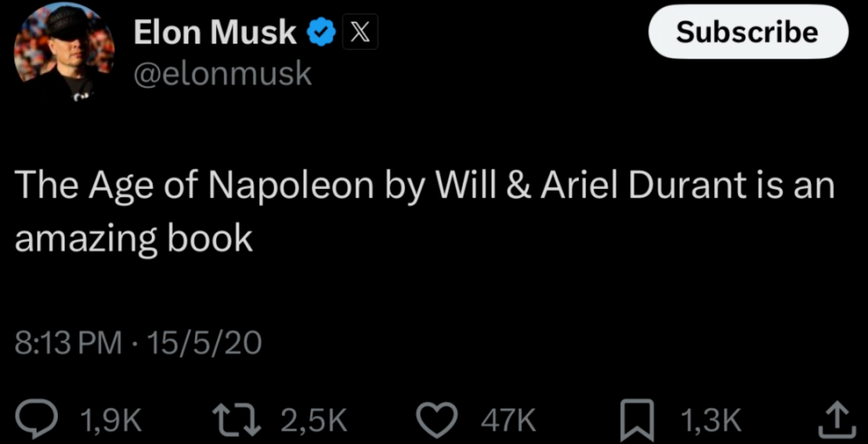Viewport: 868px width, 444px height.
Task: Click the repost arrows icon
Action: tap(238, 420)
